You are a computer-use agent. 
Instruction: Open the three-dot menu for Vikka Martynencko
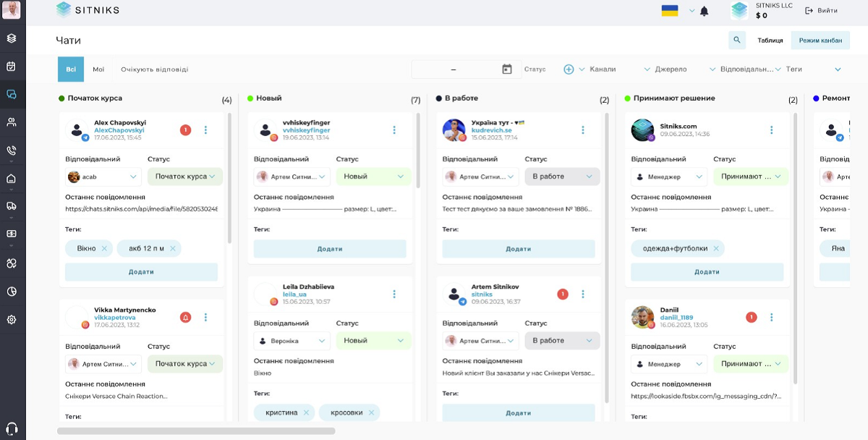(205, 317)
